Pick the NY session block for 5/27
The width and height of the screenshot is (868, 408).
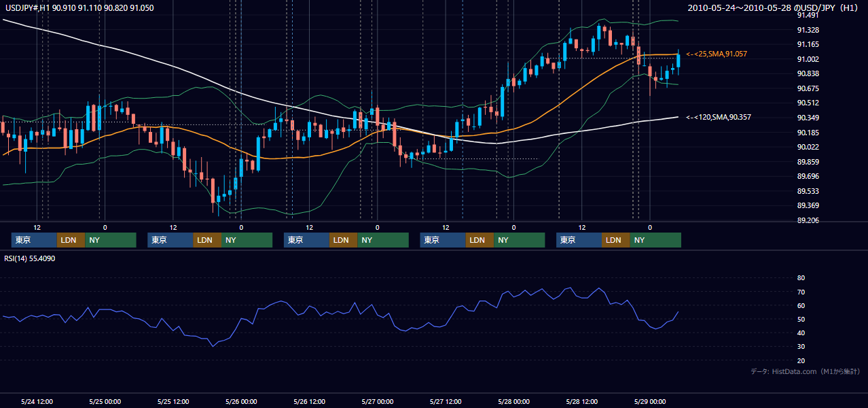[519, 240]
